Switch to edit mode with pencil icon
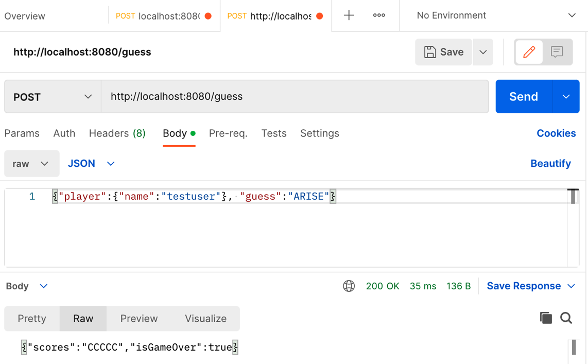The image size is (588, 364). [x=529, y=51]
